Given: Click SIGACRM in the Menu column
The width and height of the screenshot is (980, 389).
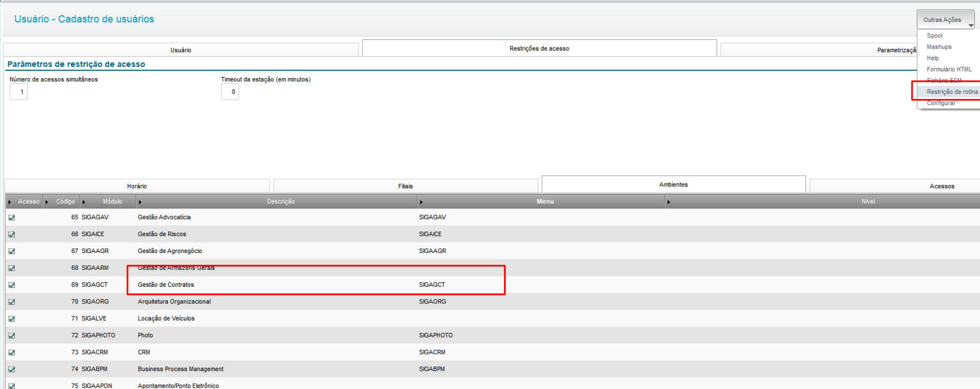Looking at the screenshot, I should tap(432, 352).
